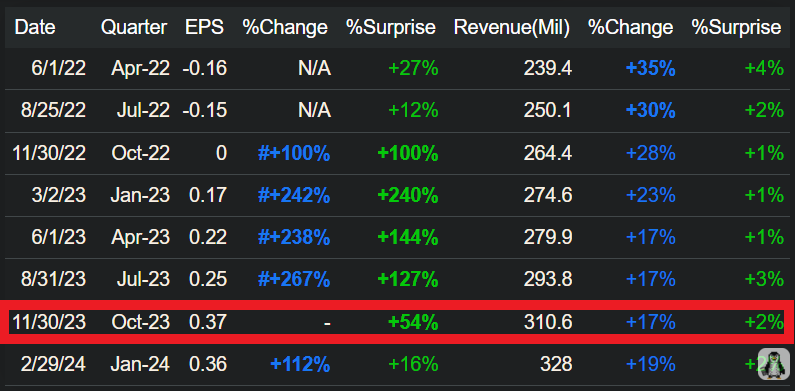Click the +240% EPS surprise cell
This screenshot has height=391, width=795.
pos(408,195)
